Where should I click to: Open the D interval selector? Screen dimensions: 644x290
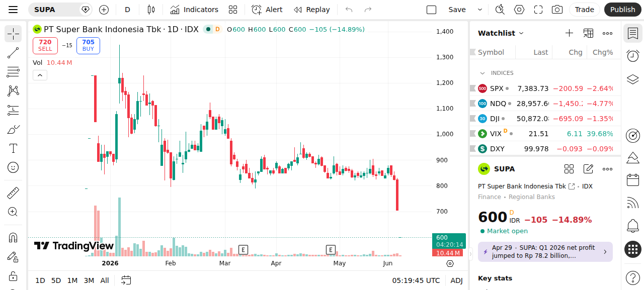click(127, 10)
